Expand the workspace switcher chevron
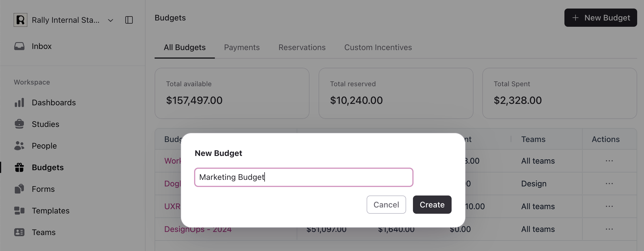The width and height of the screenshot is (644, 251). pyautogui.click(x=111, y=20)
